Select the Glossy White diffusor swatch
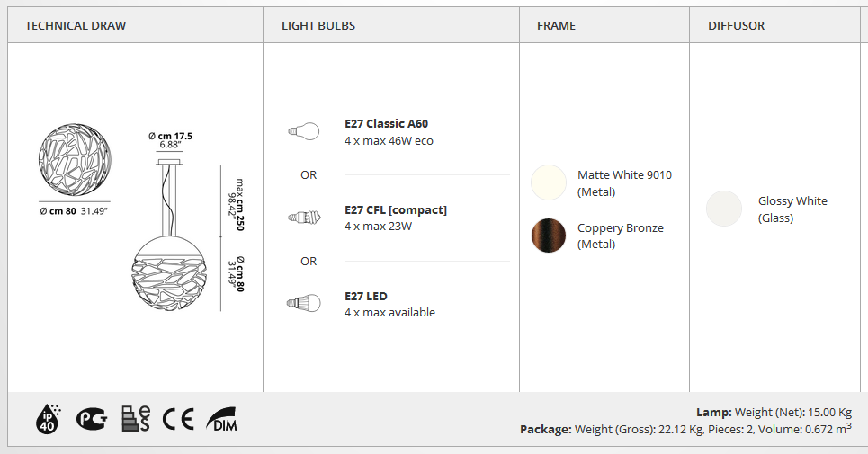Image resolution: width=868 pixels, height=454 pixels. pos(723,209)
